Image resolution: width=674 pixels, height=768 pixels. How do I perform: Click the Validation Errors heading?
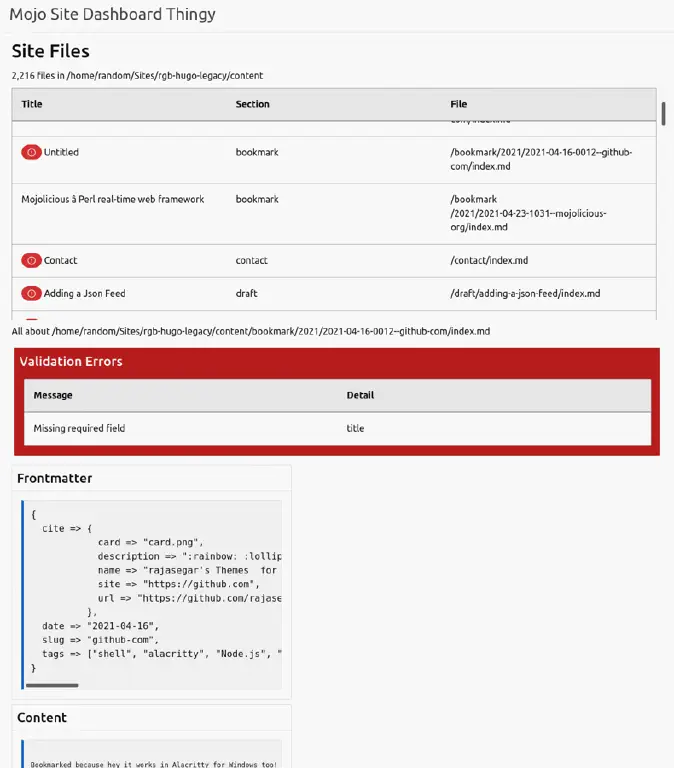71,361
